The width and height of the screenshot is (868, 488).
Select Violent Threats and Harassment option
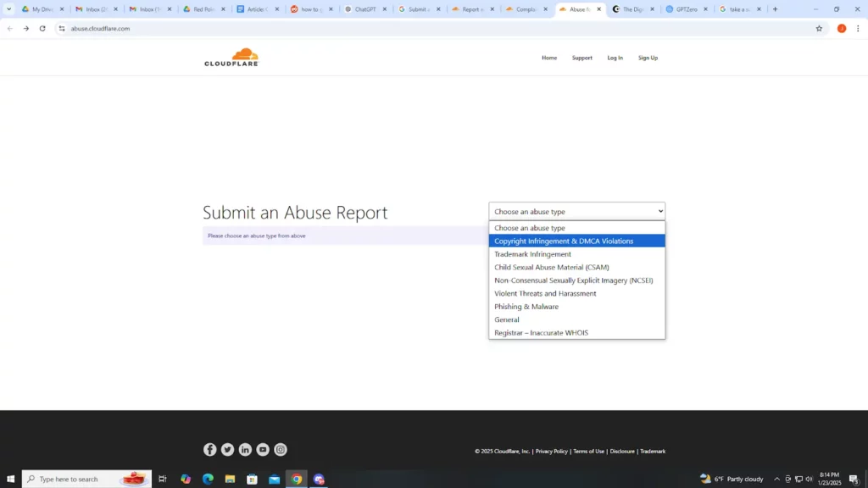click(576, 293)
